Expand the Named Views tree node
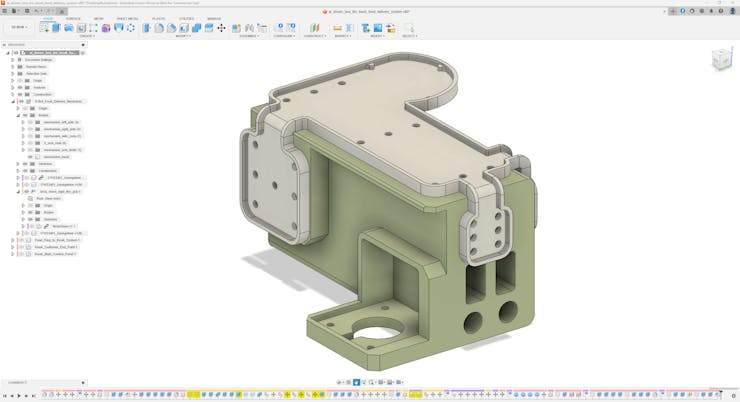740x402 pixels. click(x=13, y=67)
